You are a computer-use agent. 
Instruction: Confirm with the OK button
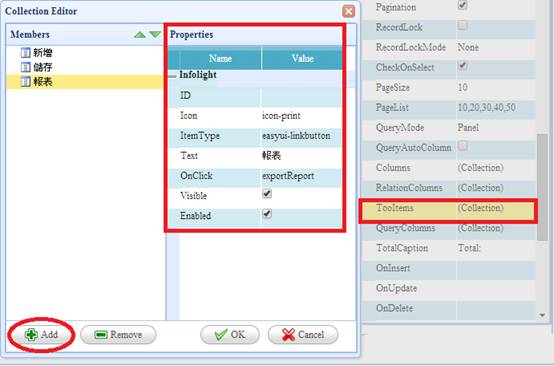pyautogui.click(x=230, y=335)
